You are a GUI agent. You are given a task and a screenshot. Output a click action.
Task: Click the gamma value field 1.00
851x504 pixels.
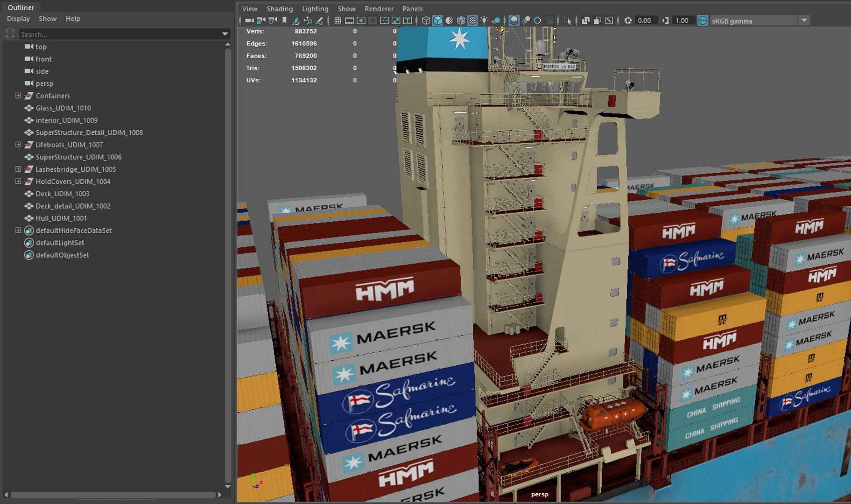click(683, 21)
